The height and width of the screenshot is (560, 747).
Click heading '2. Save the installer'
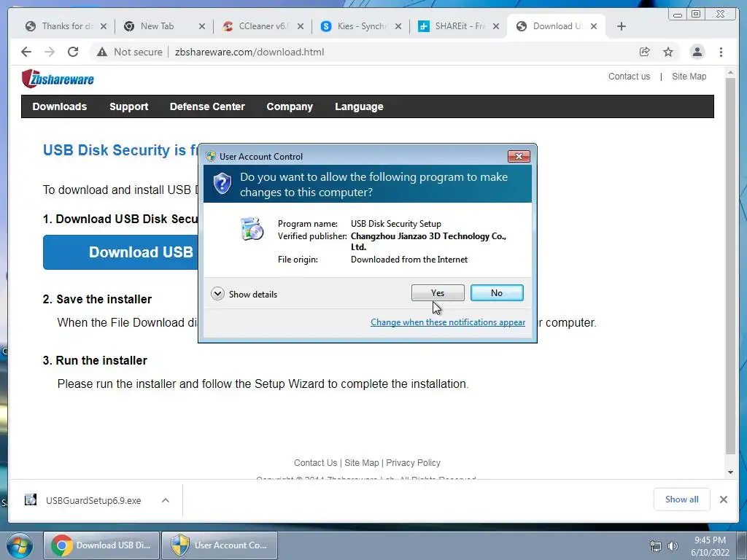(x=97, y=299)
